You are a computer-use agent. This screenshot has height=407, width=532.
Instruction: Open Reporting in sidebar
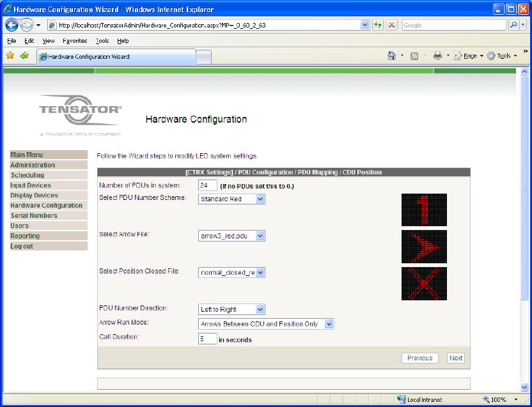pyautogui.click(x=49, y=236)
